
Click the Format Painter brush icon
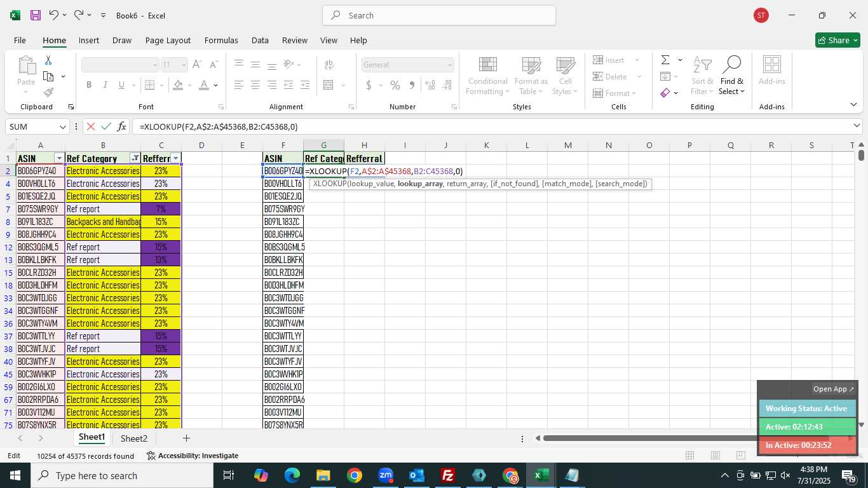tap(48, 93)
